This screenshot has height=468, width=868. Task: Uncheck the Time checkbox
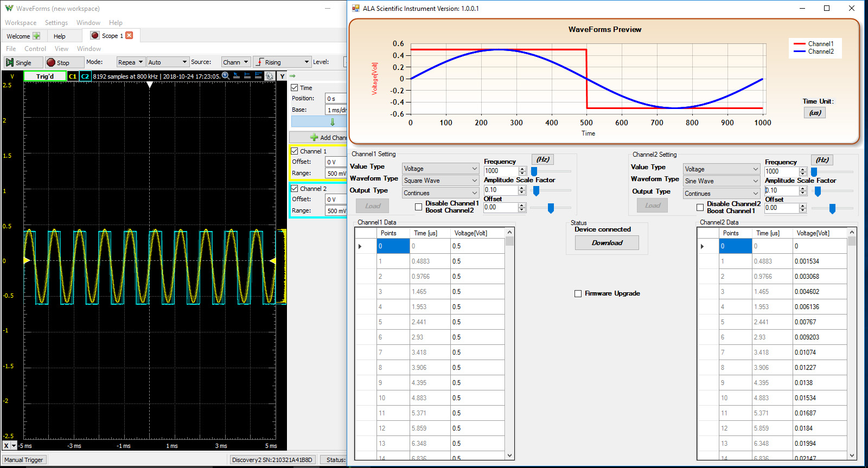pos(295,87)
